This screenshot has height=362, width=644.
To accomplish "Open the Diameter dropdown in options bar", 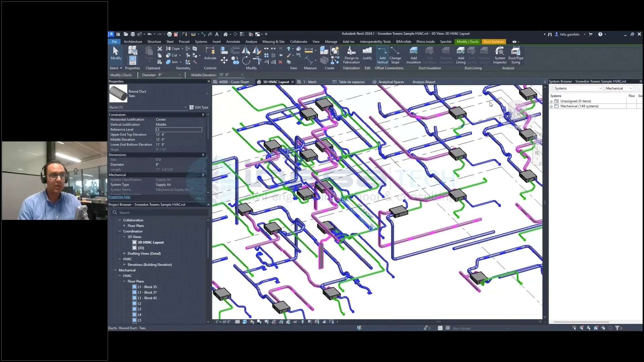I will [179, 75].
